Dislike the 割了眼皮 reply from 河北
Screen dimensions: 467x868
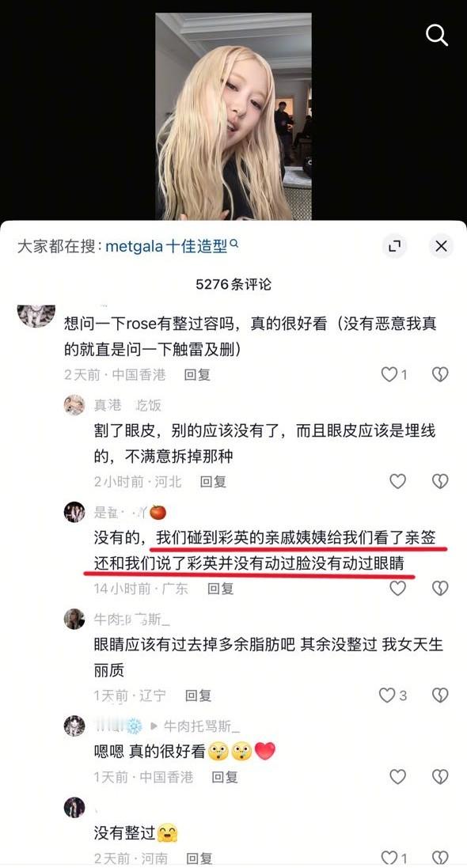click(x=440, y=482)
